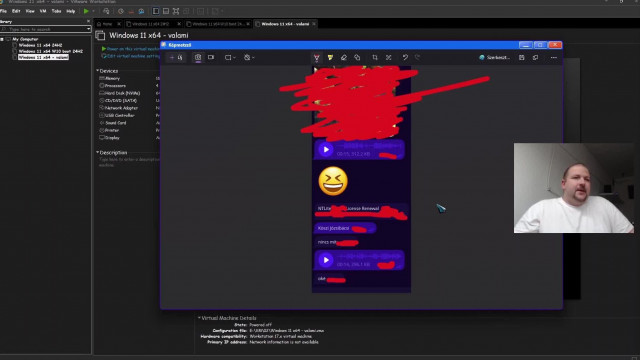Open the snapshot manager icon
Screen dimensions: 640x360
[x=141, y=11]
